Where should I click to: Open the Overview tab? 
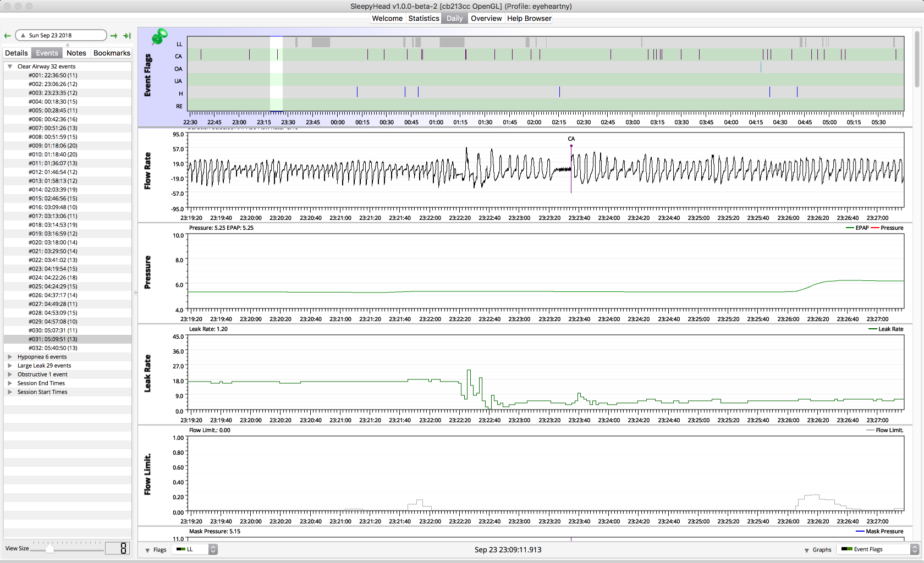click(486, 18)
